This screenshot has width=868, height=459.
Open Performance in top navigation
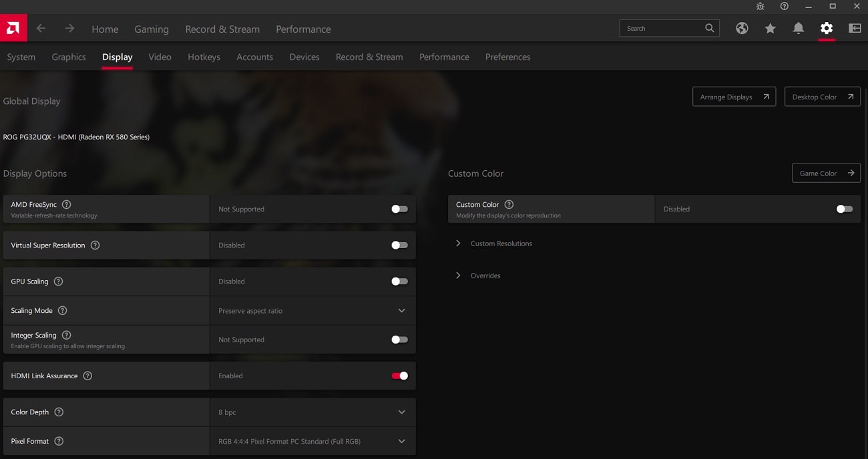pyautogui.click(x=303, y=29)
